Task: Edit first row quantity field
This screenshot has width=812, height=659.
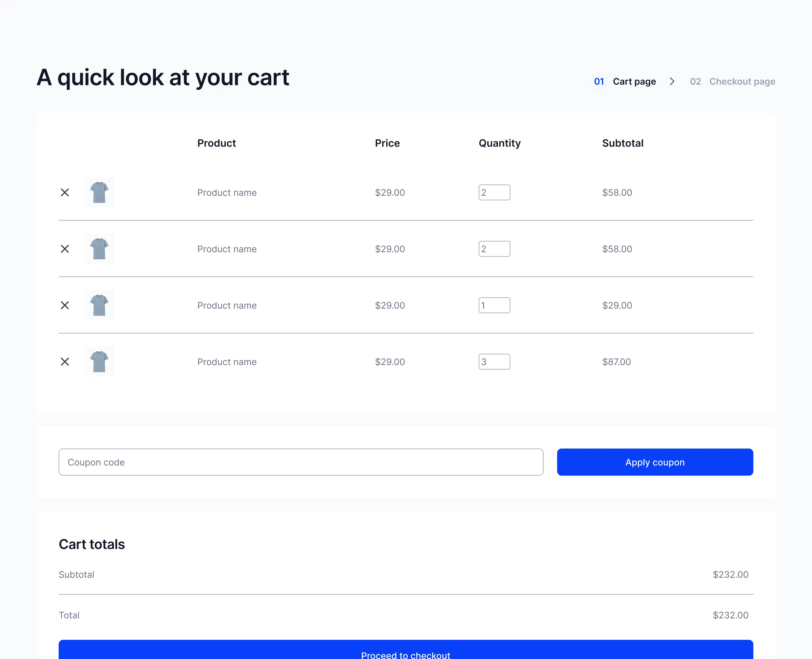Action: click(495, 192)
